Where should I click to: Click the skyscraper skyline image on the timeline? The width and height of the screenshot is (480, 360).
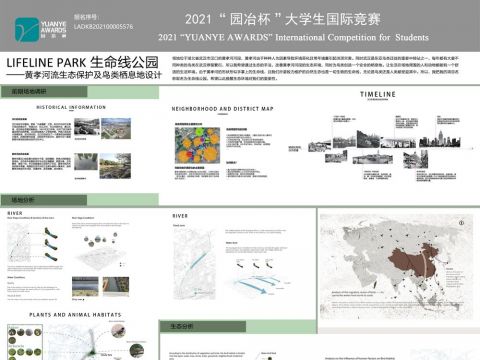pyautogui.click(x=440, y=139)
